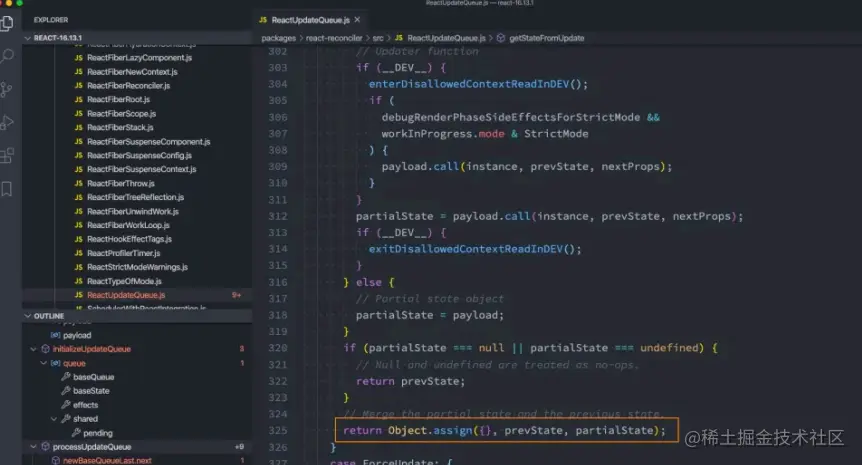This screenshot has height=465, width=862.
Task: Collapse initializeUpdateQueue in outline
Action: point(34,349)
